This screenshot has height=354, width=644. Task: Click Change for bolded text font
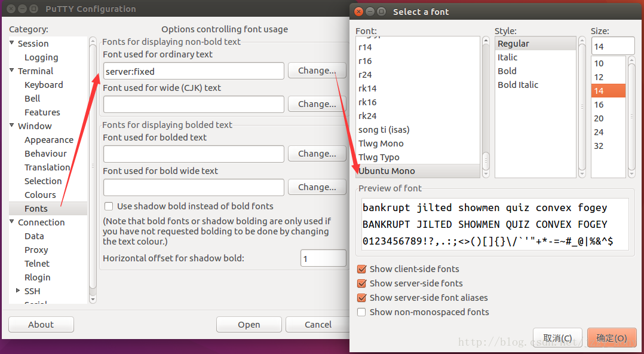317,153
